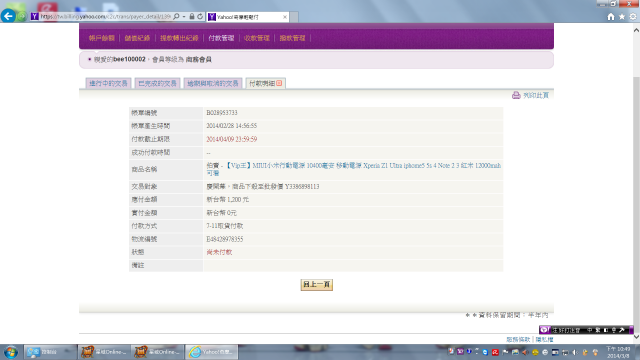Viewport: 640px width, 360px height.
Task: Click the 新台幣 1,200 元 amount
Action: (228, 200)
